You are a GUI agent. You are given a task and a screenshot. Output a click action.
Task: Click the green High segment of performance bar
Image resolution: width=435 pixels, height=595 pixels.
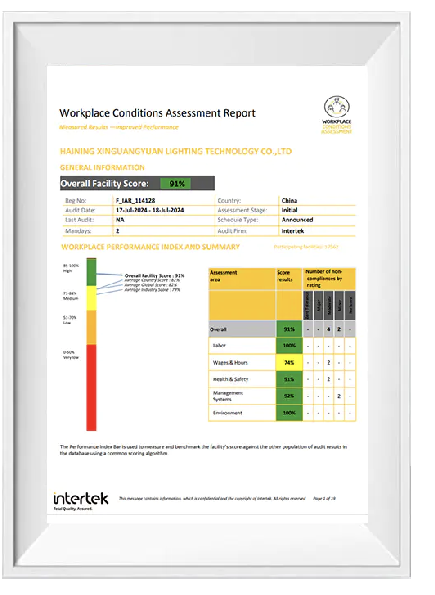tap(91, 272)
